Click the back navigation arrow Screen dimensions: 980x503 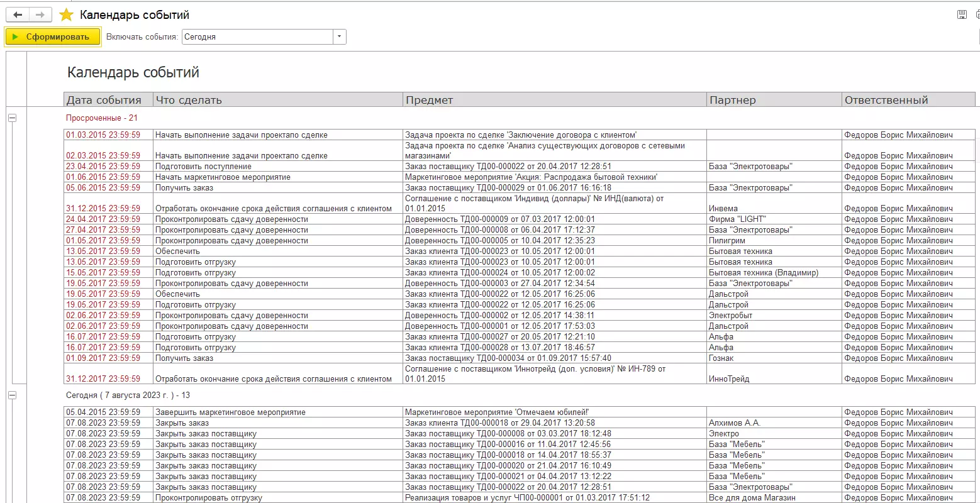pyautogui.click(x=18, y=14)
